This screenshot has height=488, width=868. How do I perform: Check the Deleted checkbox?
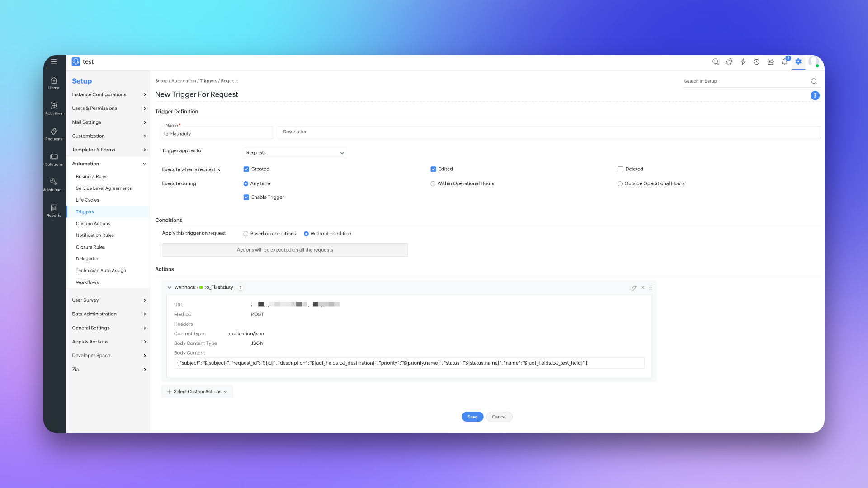[620, 169]
